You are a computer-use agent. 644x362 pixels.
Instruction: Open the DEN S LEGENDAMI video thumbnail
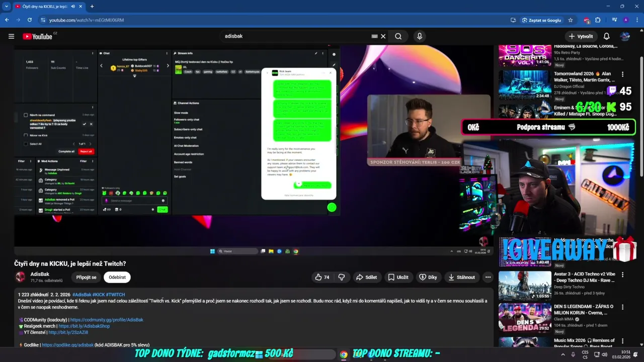click(x=525, y=318)
